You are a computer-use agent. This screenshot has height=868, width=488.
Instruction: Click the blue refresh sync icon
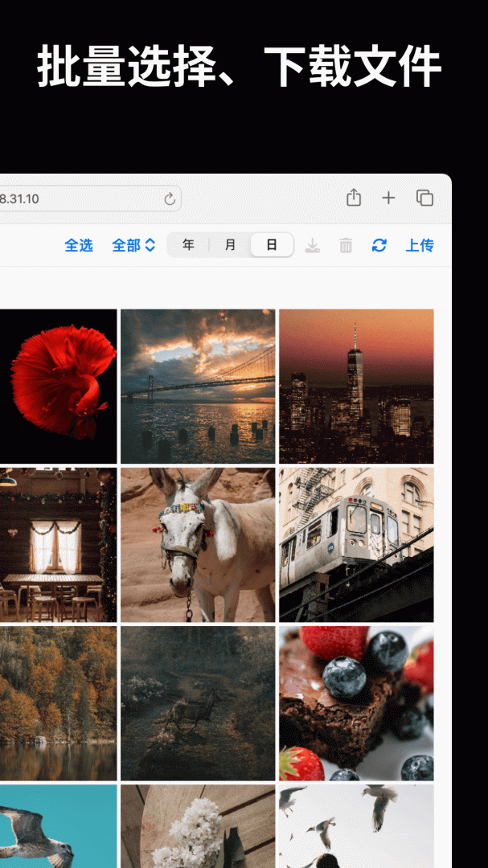[379, 245]
